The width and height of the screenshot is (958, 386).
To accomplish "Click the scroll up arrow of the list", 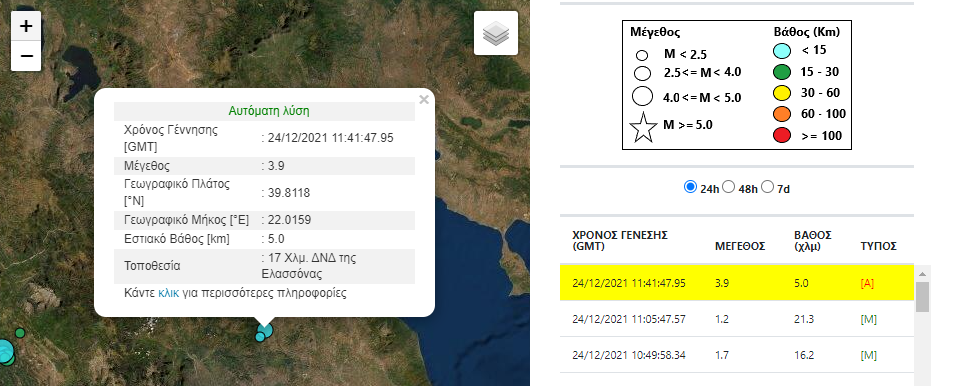I will click(923, 272).
